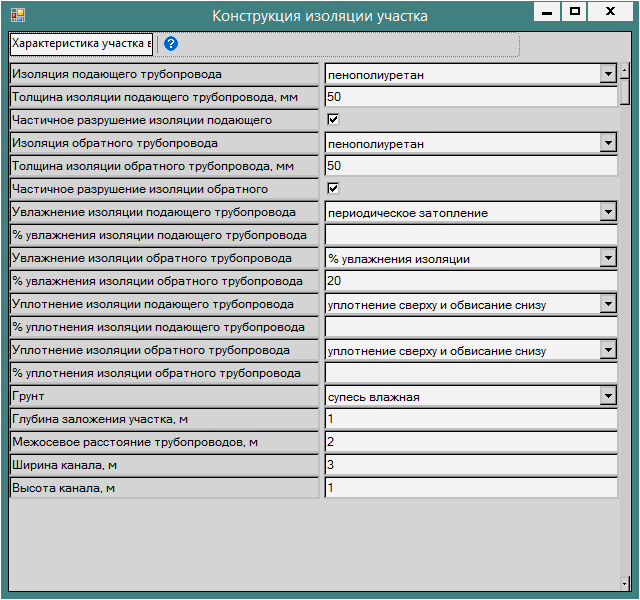Viewport: 640px width, 600px height.
Task: Click the scrollbar up arrow
Action: 624,71
